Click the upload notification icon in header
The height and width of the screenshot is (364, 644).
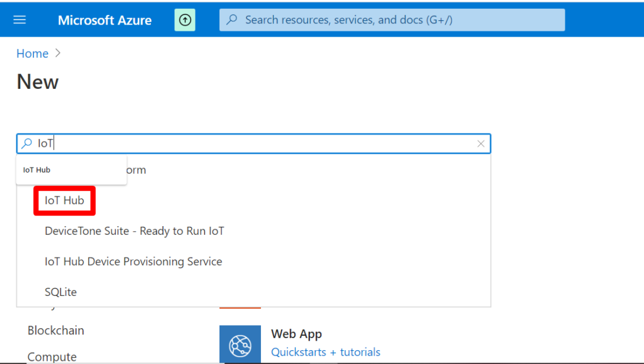185,20
